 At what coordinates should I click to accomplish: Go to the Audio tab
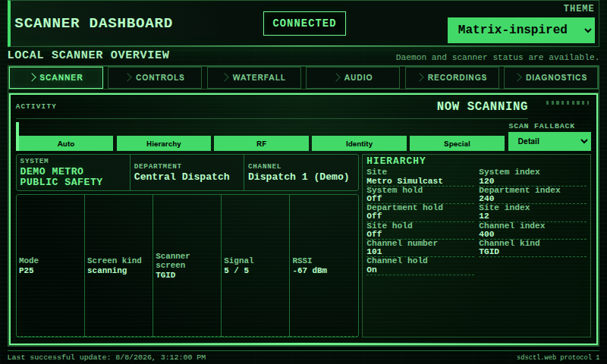click(353, 77)
